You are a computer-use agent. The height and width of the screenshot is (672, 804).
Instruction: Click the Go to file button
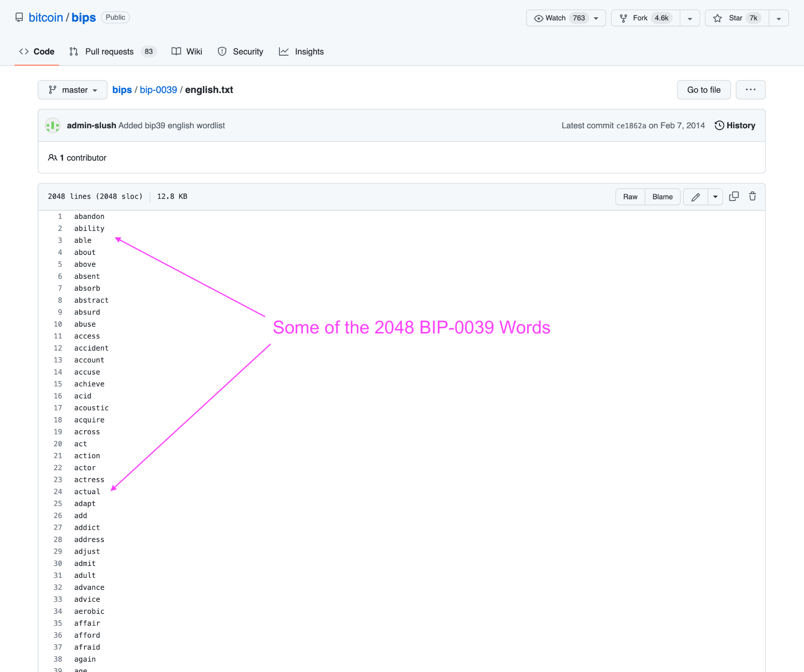703,90
